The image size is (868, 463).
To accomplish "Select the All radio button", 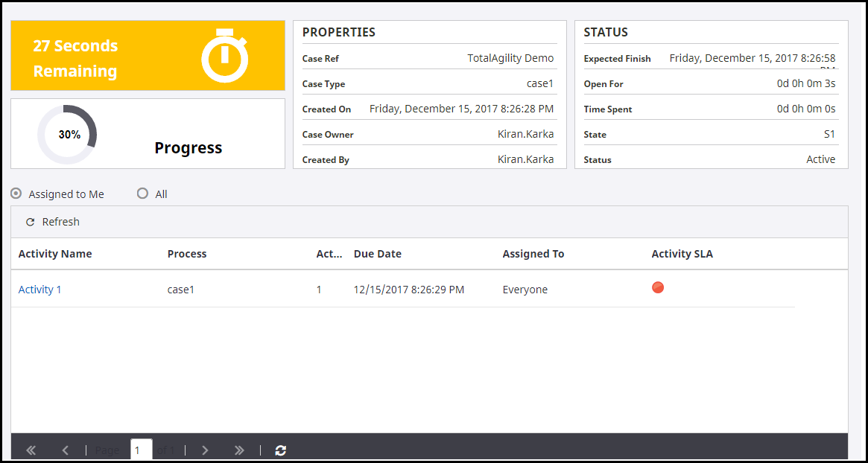I will click(x=143, y=194).
